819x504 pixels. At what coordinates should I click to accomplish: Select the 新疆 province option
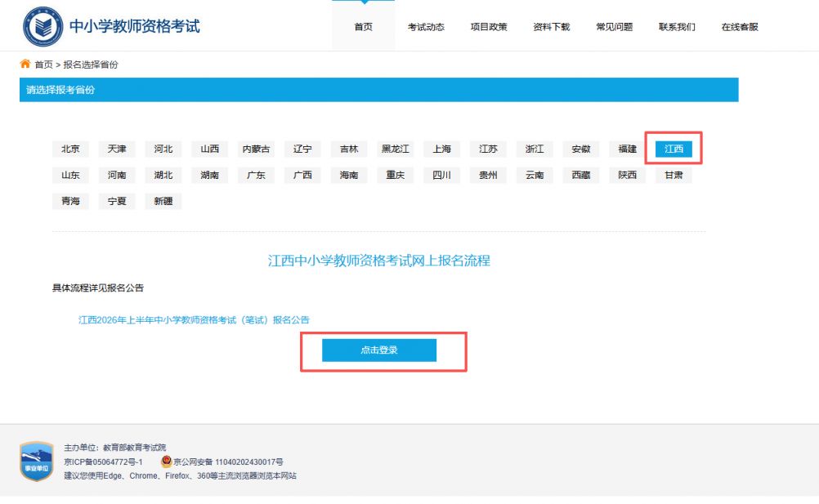tap(163, 201)
